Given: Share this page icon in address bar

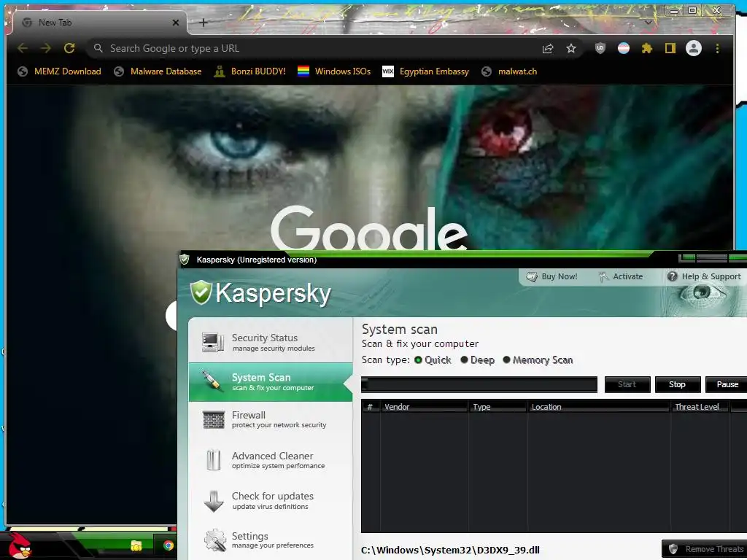Looking at the screenshot, I should click(548, 48).
